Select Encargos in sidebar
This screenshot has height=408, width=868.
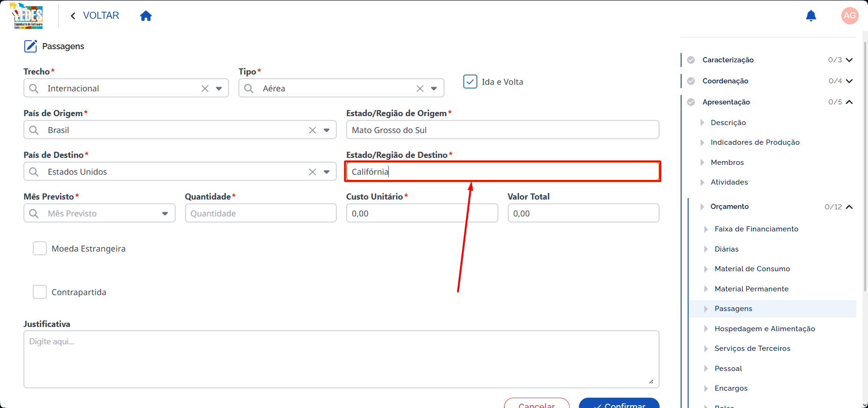pyautogui.click(x=731, y=388)
